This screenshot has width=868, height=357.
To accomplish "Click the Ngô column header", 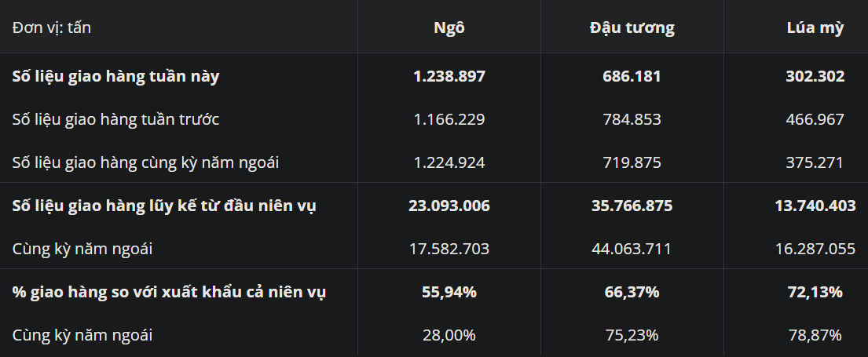I will point(449,28).
